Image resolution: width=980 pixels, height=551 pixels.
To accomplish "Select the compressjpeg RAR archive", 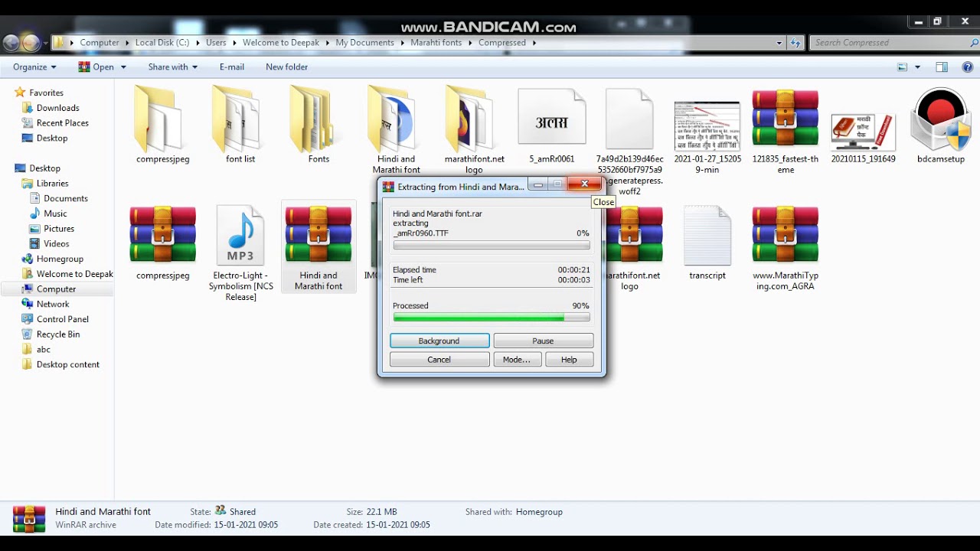I will [162, 235].
